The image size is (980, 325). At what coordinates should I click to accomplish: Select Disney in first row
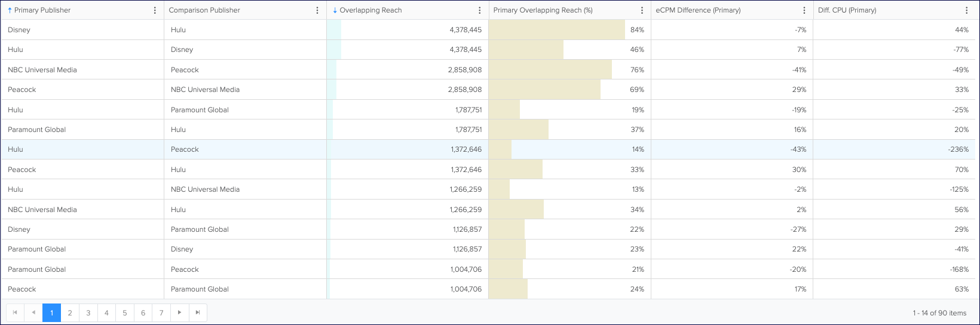[x=19, y=30]
